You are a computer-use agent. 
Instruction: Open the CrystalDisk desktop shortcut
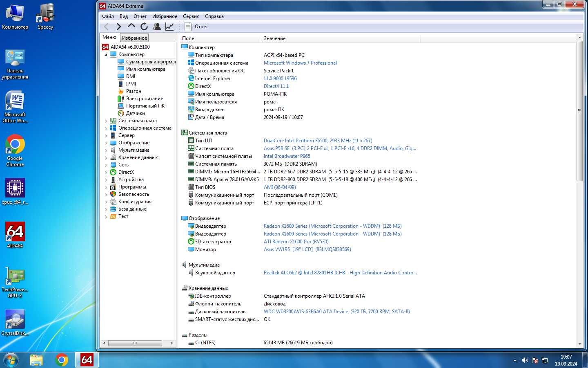tap(15, 323)
